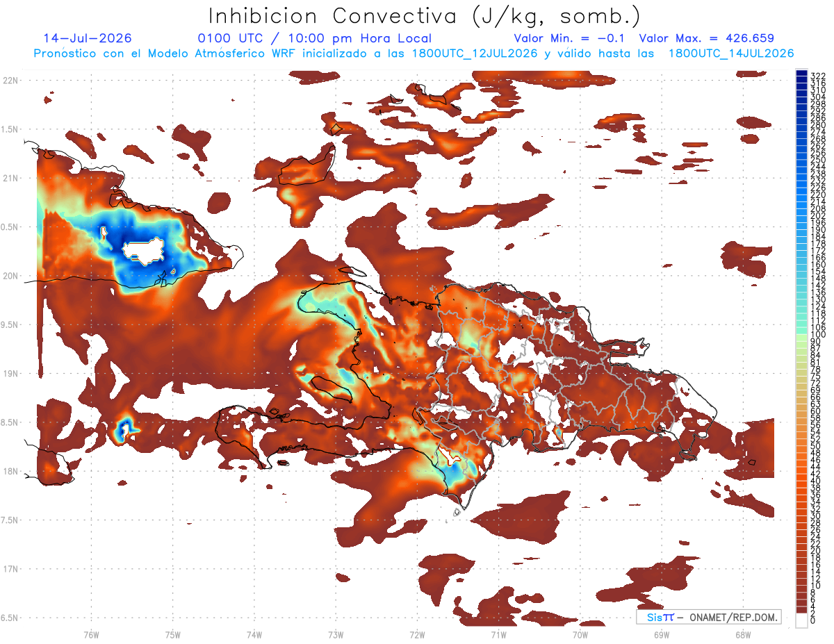Click the '20N' latitude label

[10, 276]
